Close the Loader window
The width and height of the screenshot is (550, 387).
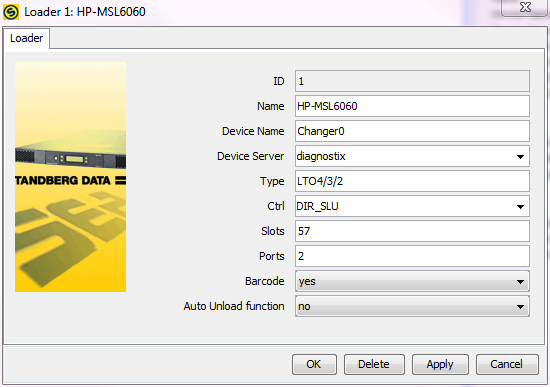click(525, 7)
